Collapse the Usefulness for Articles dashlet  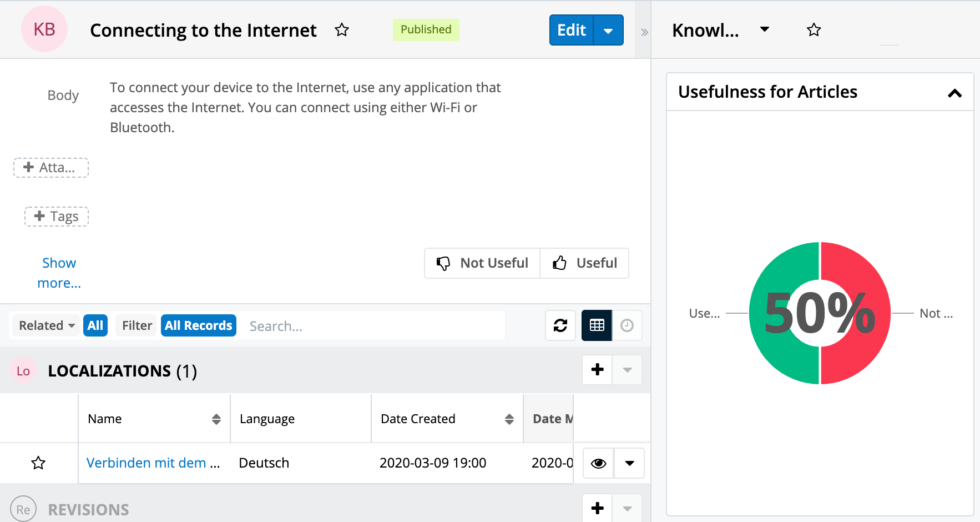tap(954, 93)
